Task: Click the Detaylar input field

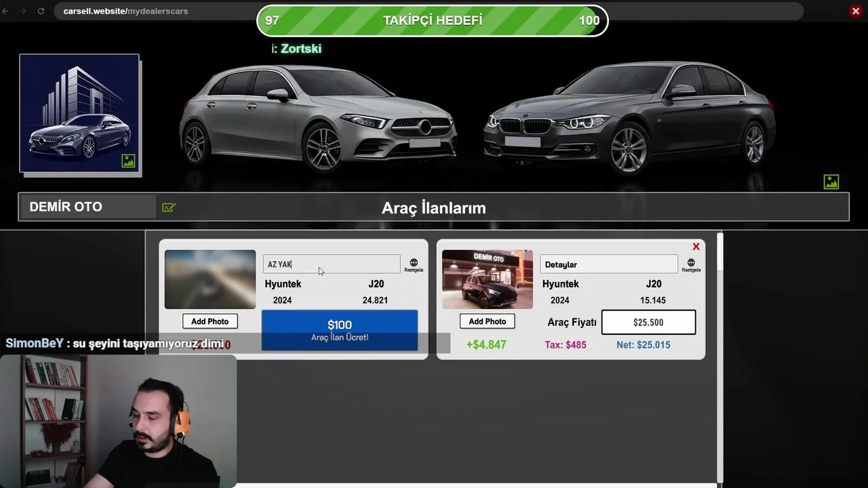Action: 609,264
